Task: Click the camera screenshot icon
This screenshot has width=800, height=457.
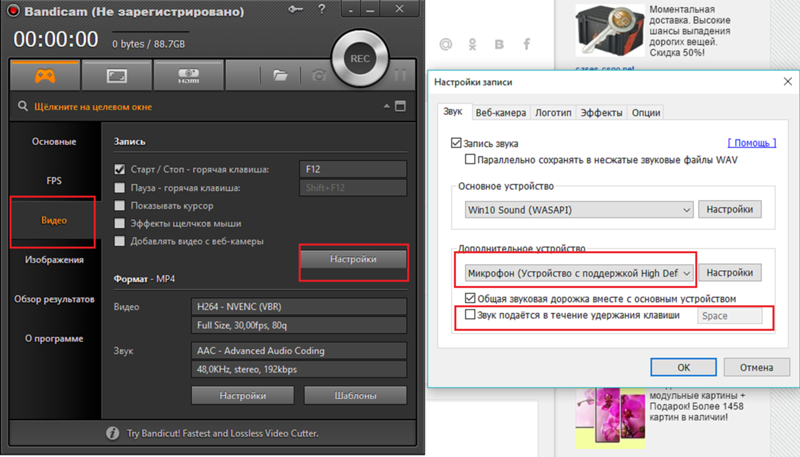Action: point(319,75)
